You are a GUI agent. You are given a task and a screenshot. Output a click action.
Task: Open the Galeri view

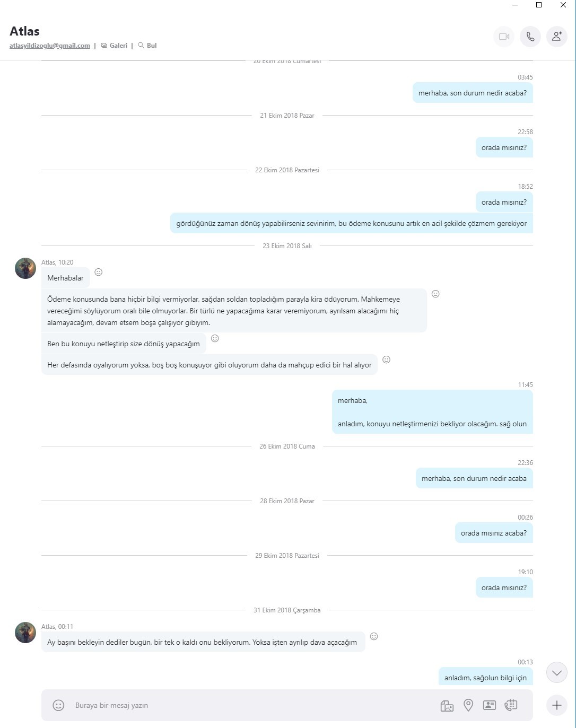coord(115,46)
